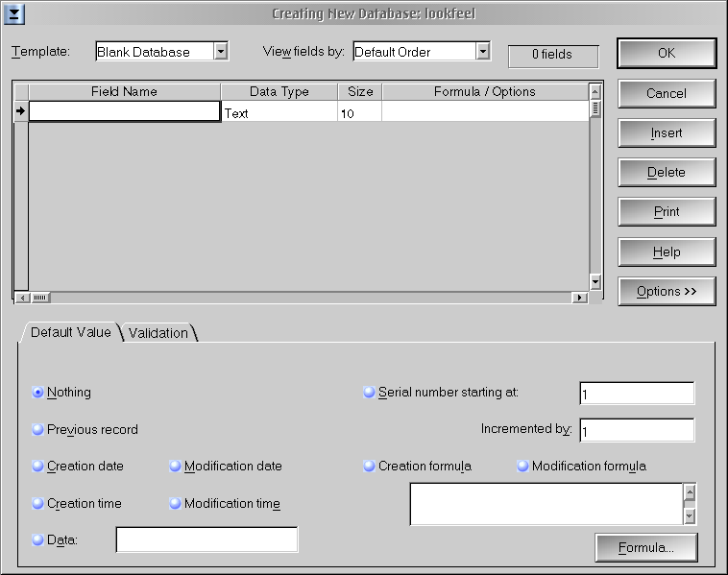
Task: Click the Insert button
Action: [x=667, y=133]
